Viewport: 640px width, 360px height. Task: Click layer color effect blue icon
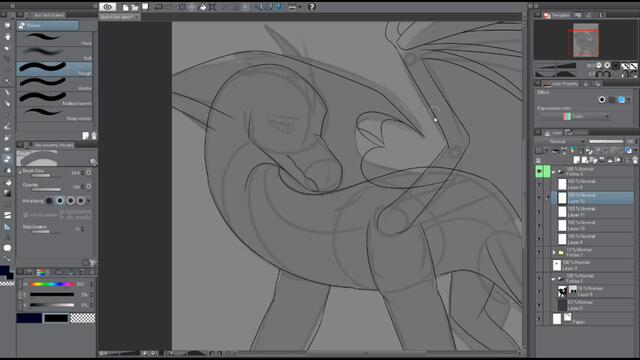621,100
